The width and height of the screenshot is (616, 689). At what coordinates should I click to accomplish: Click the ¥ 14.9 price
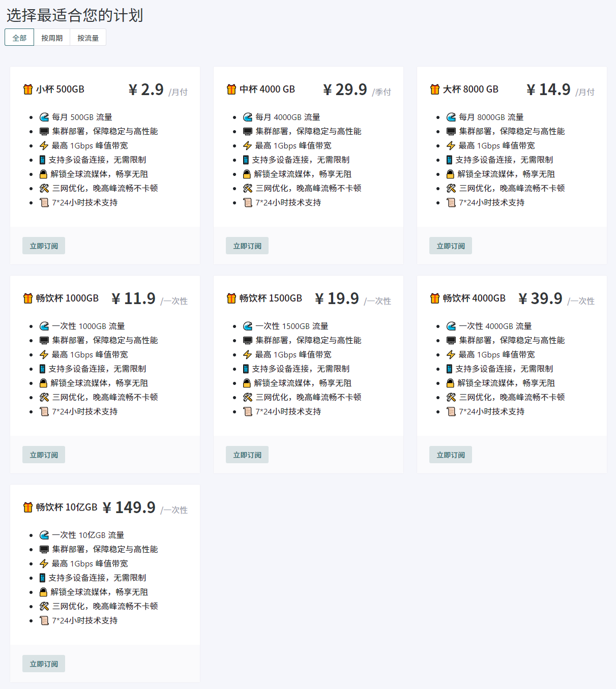[548, 90]
